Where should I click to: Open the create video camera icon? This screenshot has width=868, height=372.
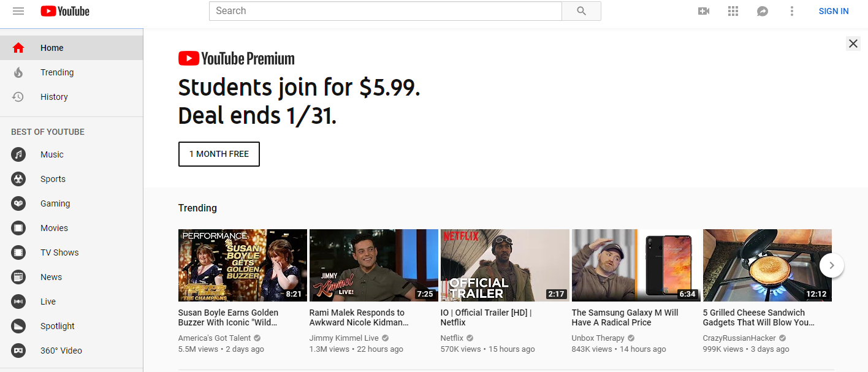[x=704, y=11]
